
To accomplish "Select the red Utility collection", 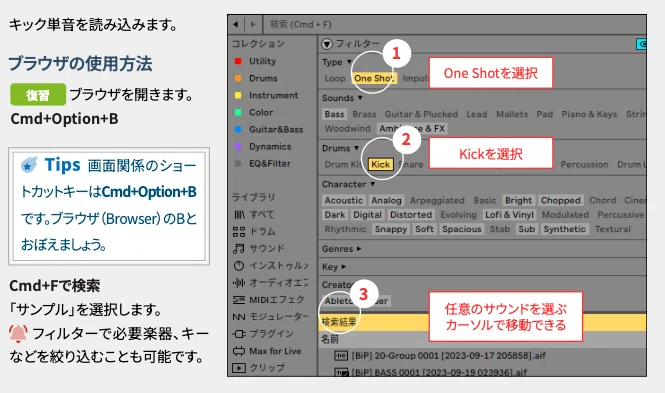I will click(x=255, y=61).
